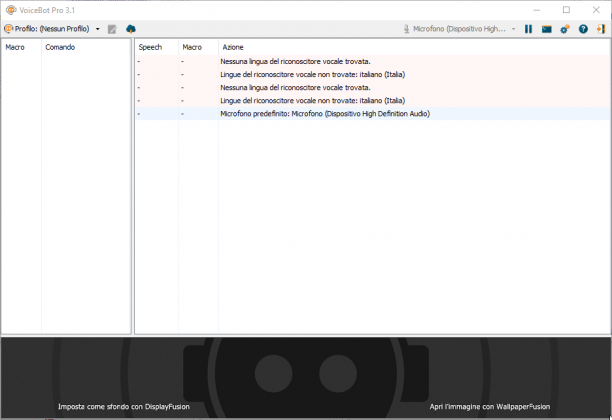The height and width of the screenshot is (420, 612).
Task: Minimize the VoiceBot Pro window
Action: 537,10
